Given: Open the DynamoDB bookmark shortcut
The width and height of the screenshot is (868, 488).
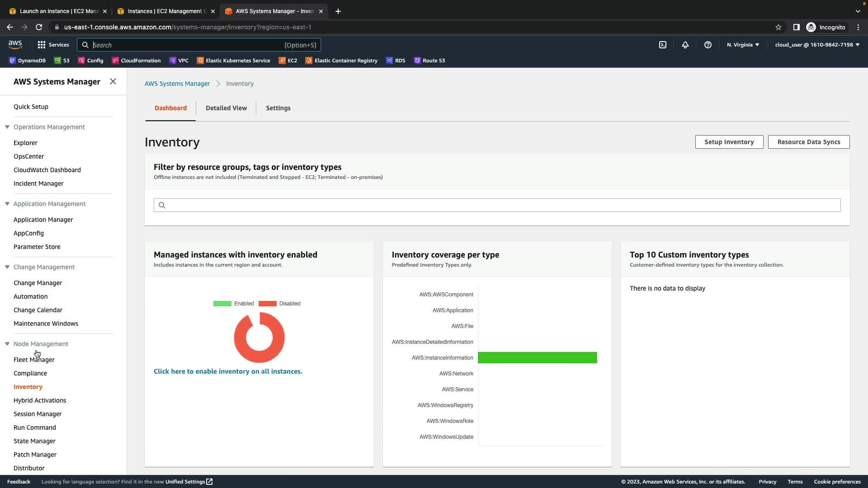Looking at the screenshot, I should click(28, 61).
